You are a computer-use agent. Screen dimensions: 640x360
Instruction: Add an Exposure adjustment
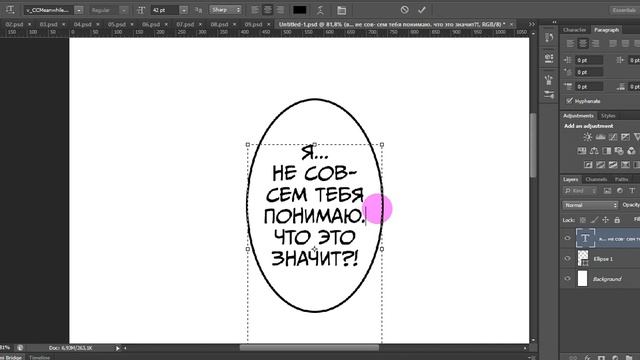625,137
